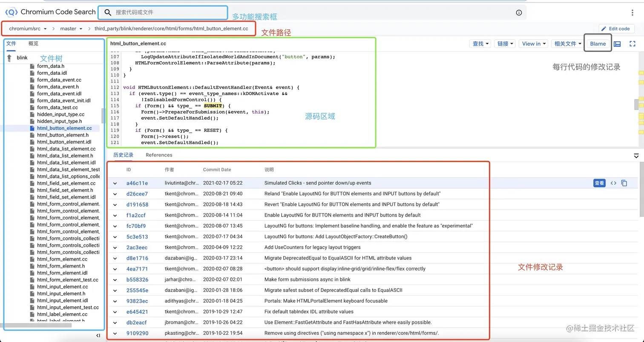Toggle the split layout panel icon
The image size is (644, 342).
click(x=617, y=44)
